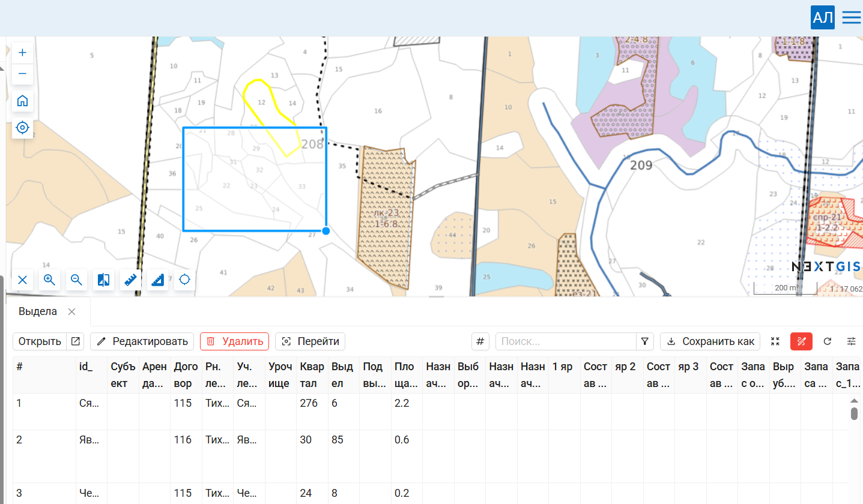The image size is (863, 504).
Task: Select the swipe layer compare tool
Action: click(103, 280)
